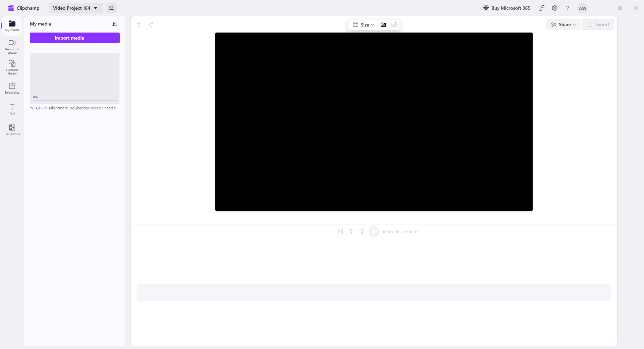This screenshot has height=349, width=644.
Task: Skip forward 5 seconds
Action: click(x=362, y=232)
